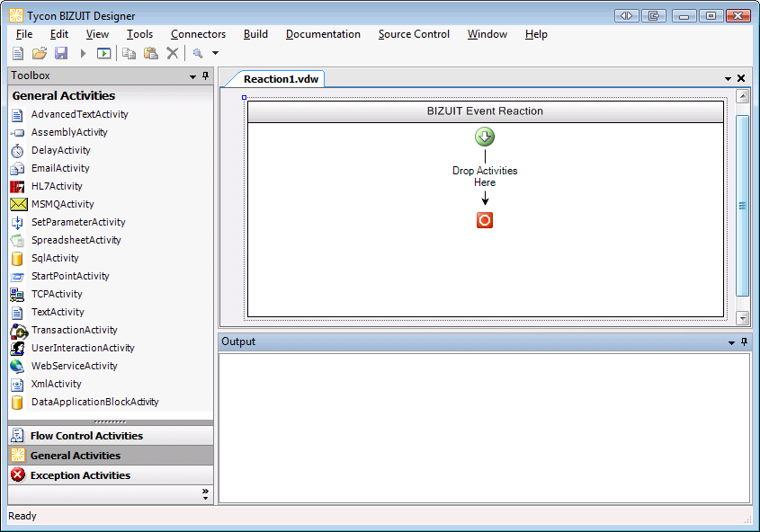Image resolution: width=760 pixels, height=532 pixels.
Task: Open the Exception Activities group
Action: tap(111, 475)
